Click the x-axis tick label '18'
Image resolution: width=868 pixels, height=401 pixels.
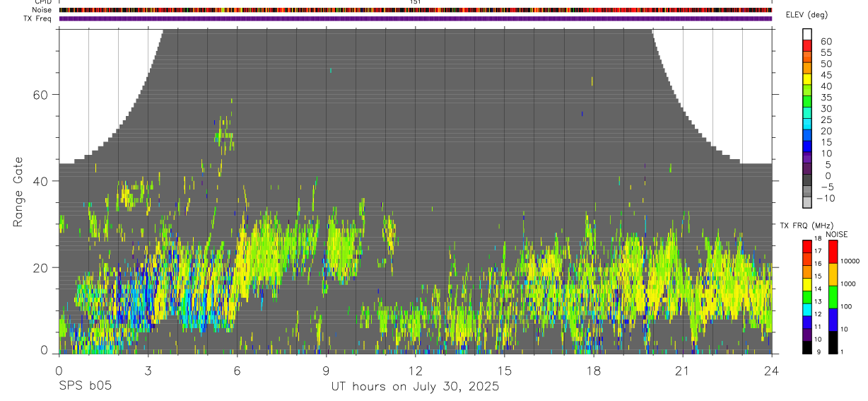[x=594, y=370]
